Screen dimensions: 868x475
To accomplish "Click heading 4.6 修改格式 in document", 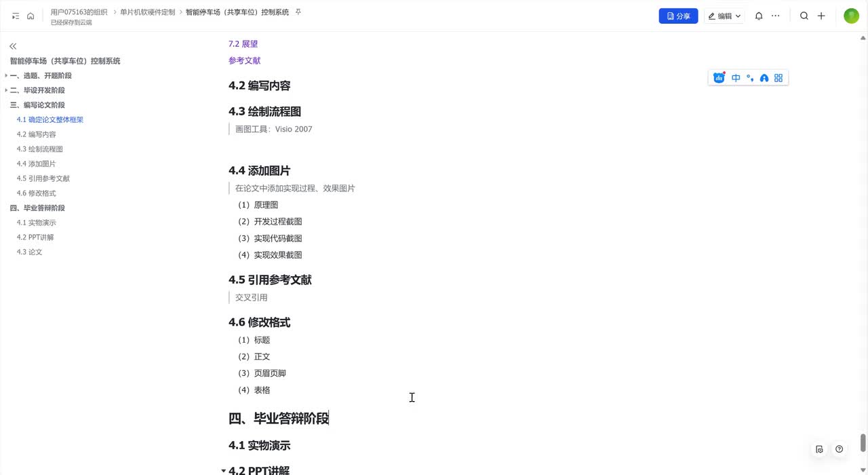I will click(x=260, y=323).
